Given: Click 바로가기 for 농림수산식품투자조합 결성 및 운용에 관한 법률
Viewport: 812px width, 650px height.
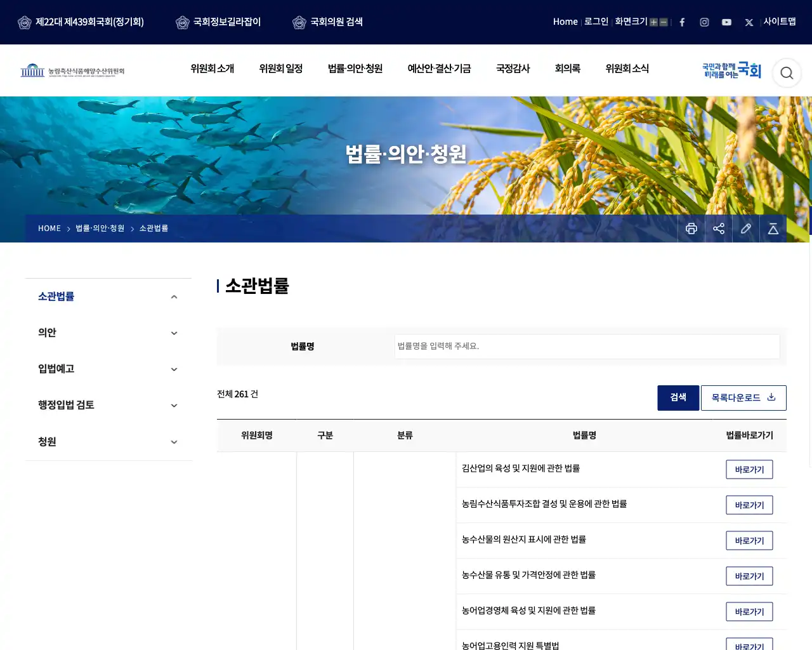Looking at the screenshot, I should click(749, 505).
